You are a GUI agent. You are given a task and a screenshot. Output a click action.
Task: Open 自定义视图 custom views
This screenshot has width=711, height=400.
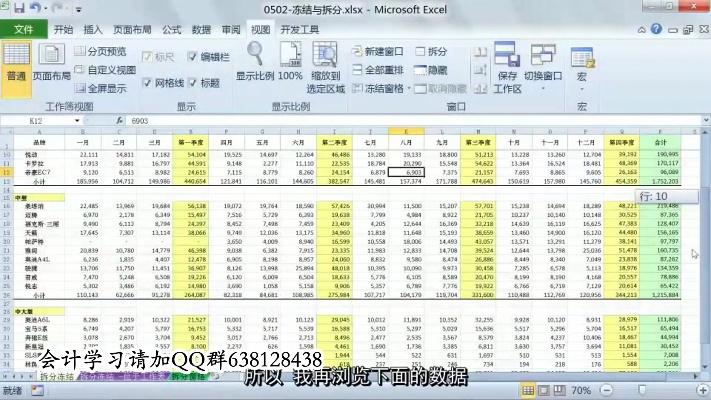click(x=105, y=70)
